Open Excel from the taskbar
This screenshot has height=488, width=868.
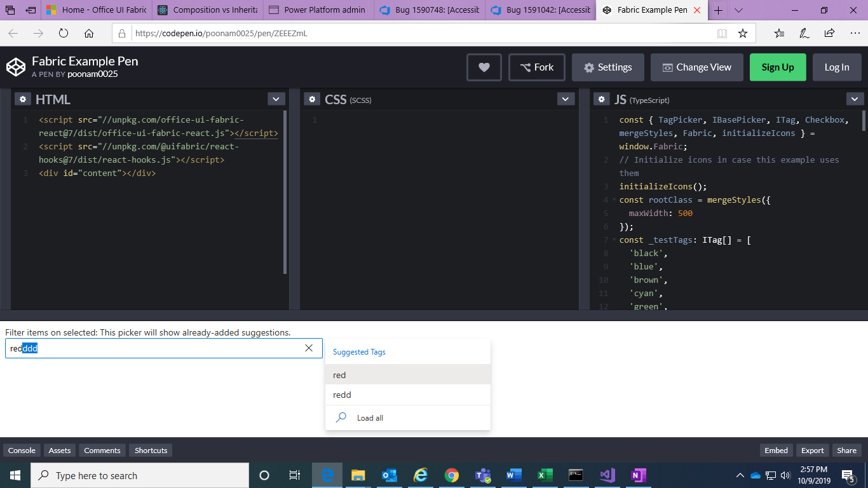click(545, 475)
